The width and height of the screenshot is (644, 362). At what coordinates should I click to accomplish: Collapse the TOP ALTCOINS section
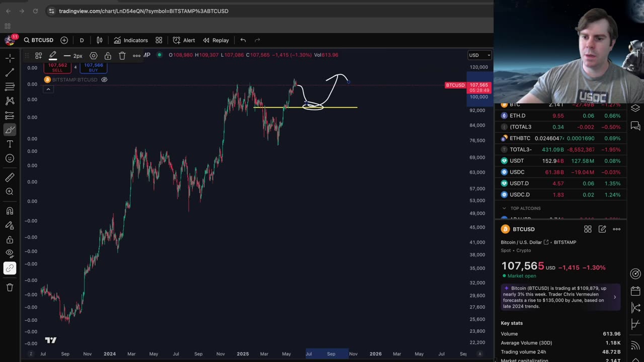click(x=504, y=208)
